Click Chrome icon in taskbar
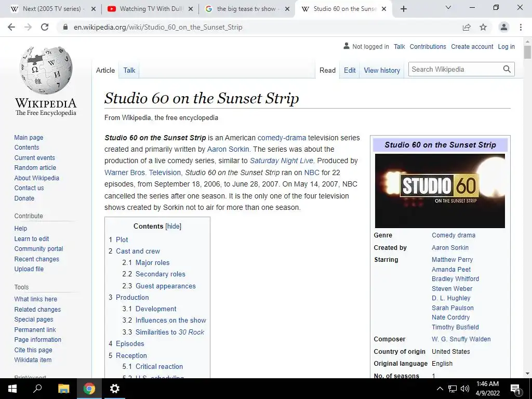 tap(89, 389)
